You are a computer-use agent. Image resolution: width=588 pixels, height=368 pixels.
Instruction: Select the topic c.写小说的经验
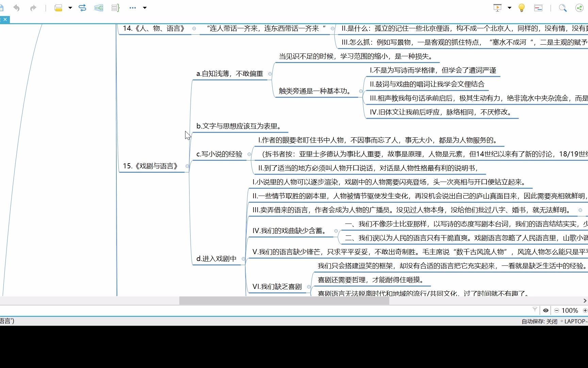219,154
